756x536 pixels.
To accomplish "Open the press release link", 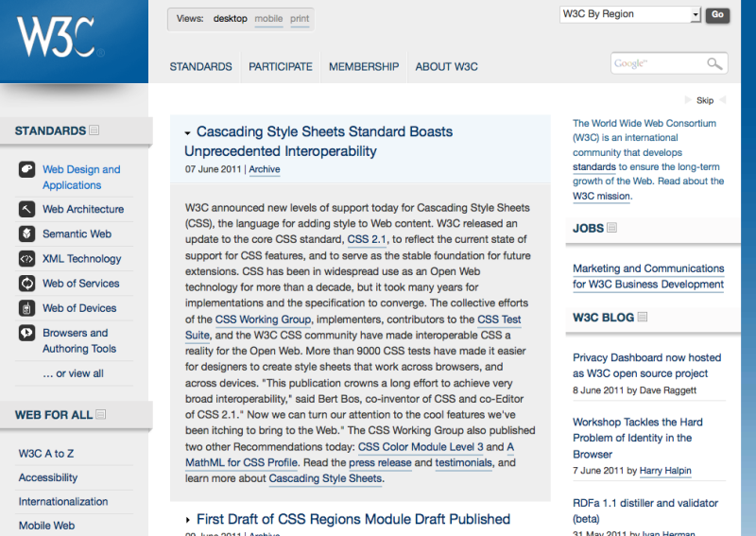I will [x=380, y=462].
